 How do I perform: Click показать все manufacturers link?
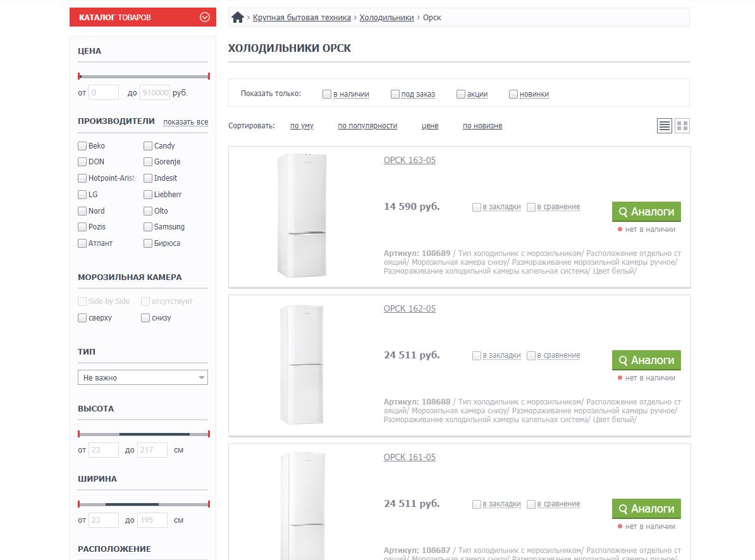tap(185, 122)
